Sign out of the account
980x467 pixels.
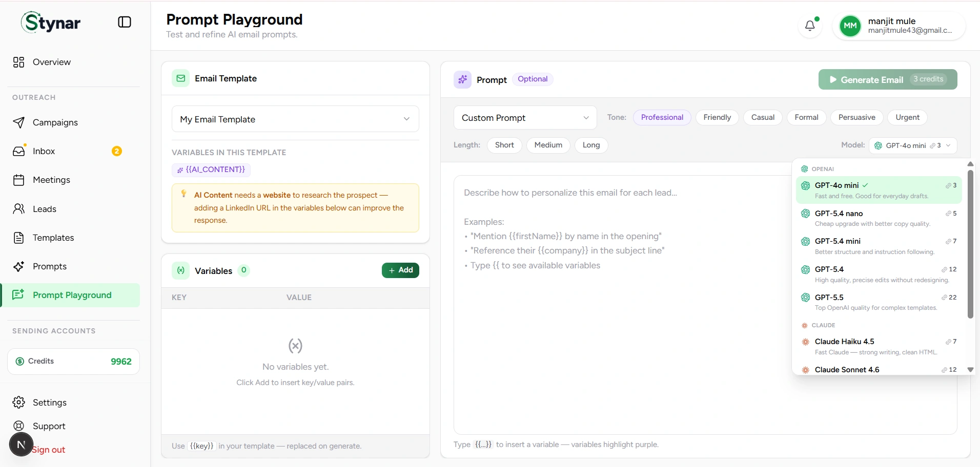click(49, 450)
